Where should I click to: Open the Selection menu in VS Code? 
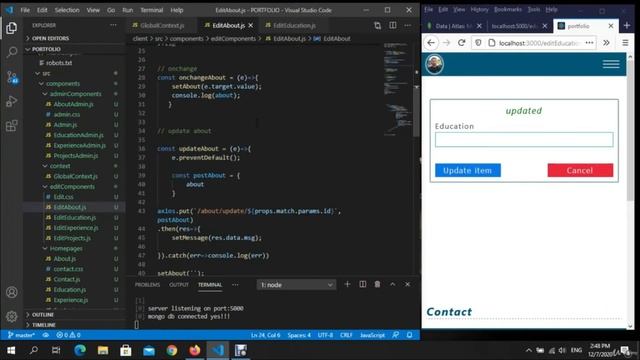pyautogui.click(x=67, y=10)
